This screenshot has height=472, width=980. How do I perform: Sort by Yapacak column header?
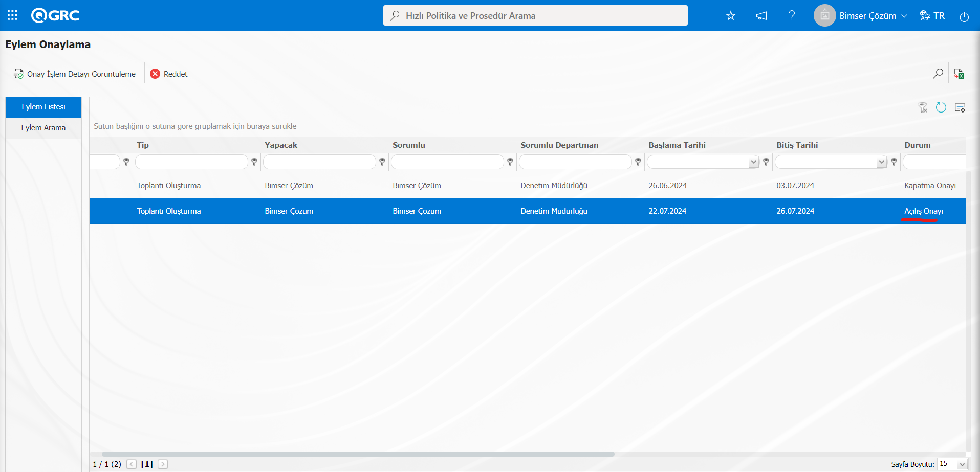click(281, 145)
